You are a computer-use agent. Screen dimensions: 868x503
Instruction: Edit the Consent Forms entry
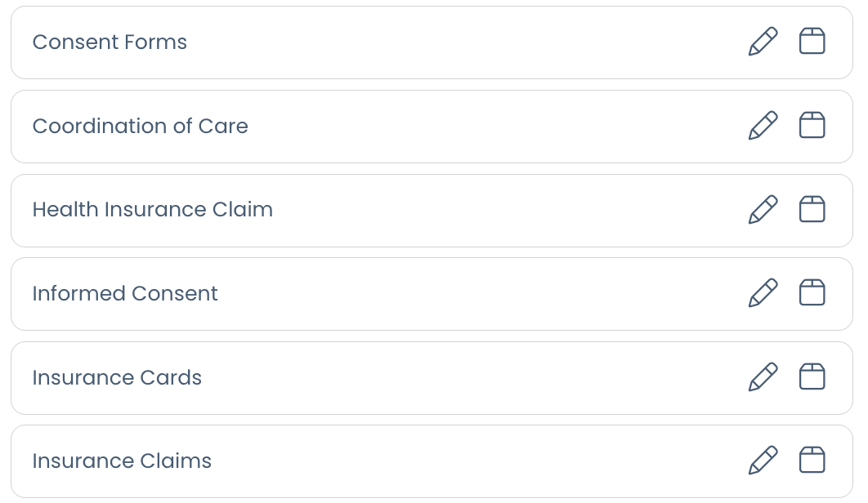click(763, 42)
